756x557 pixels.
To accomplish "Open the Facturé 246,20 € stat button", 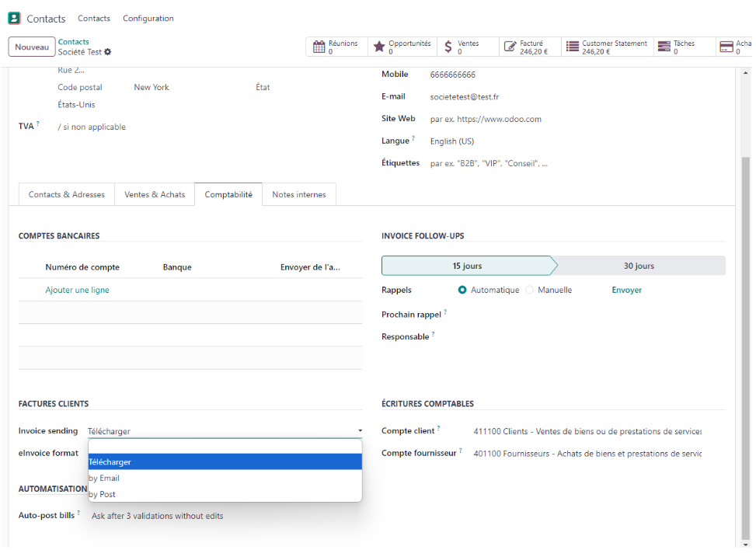I will click(530, 47).
